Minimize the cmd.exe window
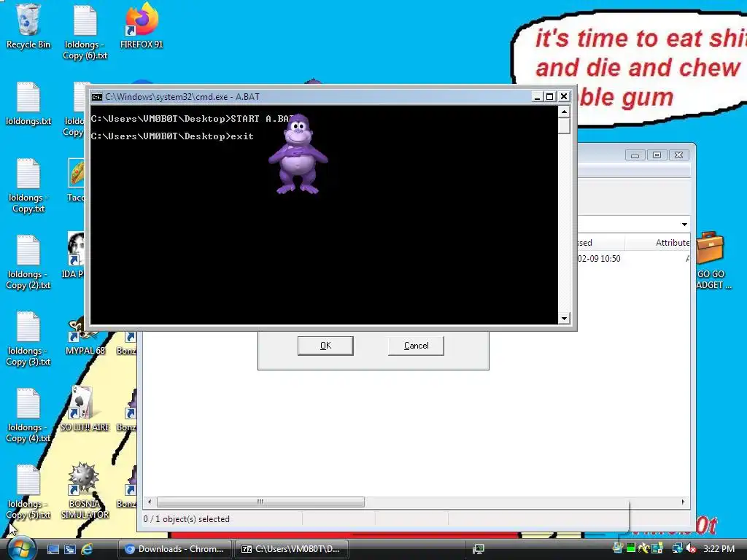This screenshot has height=560, width=747. (537, 97)
